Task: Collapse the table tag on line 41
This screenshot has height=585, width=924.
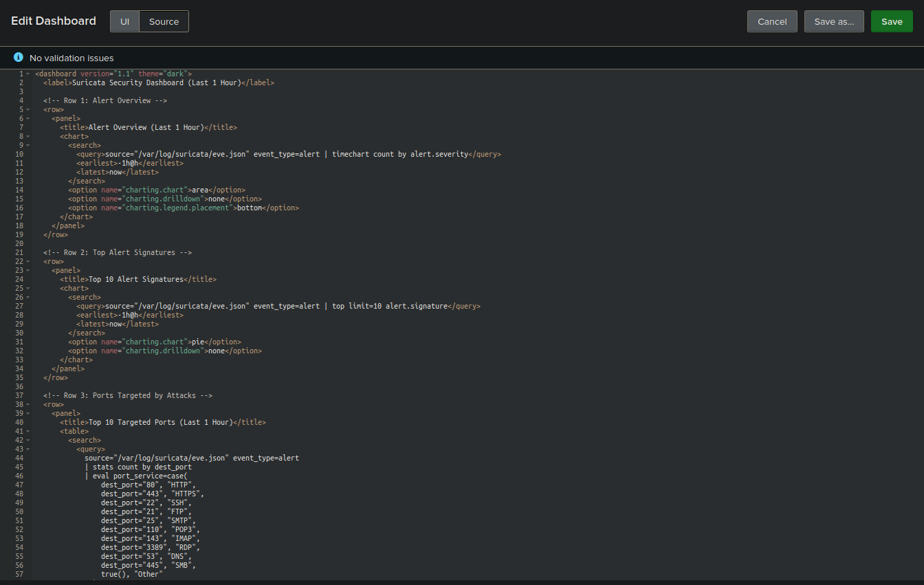Action: pyautogui.click(x=27, y=431)
